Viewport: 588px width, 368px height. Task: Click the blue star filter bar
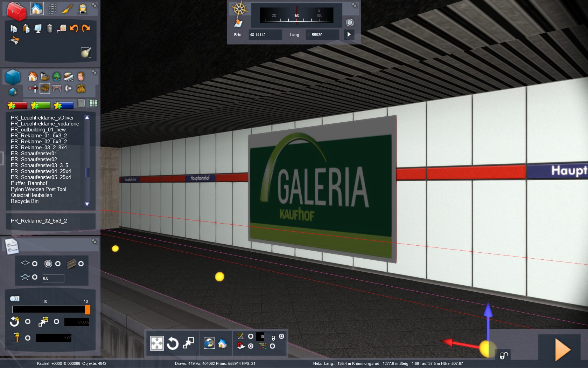coord(63,105)
